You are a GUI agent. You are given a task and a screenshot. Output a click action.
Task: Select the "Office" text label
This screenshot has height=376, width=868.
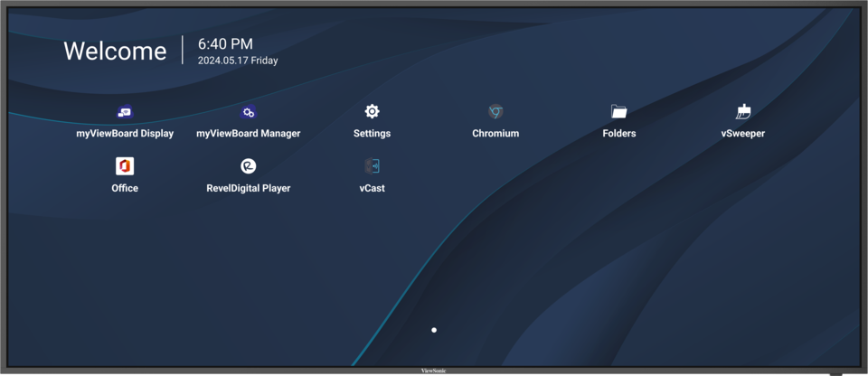tap(125, 188)
